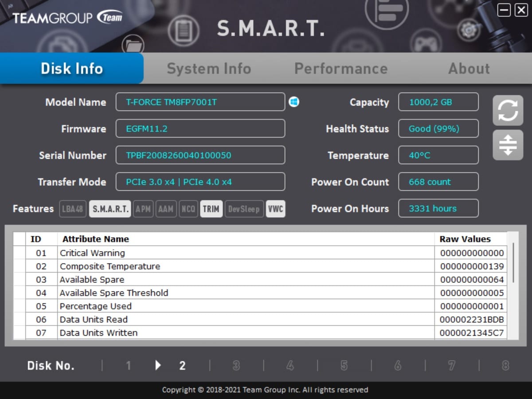532x399 pixels.
Task: Click the expand/collapse arrows icon
Action: coord(508,145)
